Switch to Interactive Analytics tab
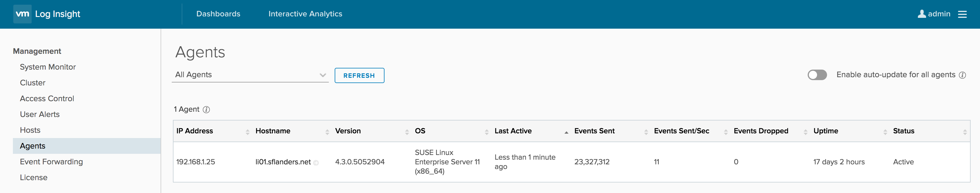 pos(305,14)
